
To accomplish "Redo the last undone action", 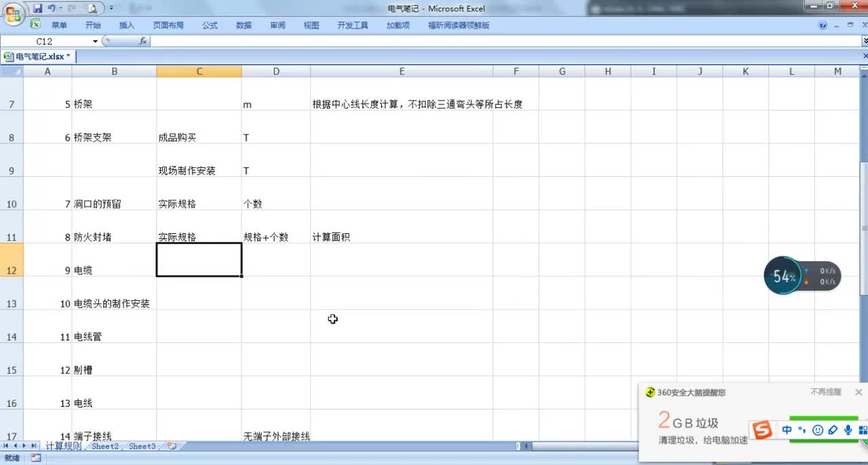I will [72, 9].
